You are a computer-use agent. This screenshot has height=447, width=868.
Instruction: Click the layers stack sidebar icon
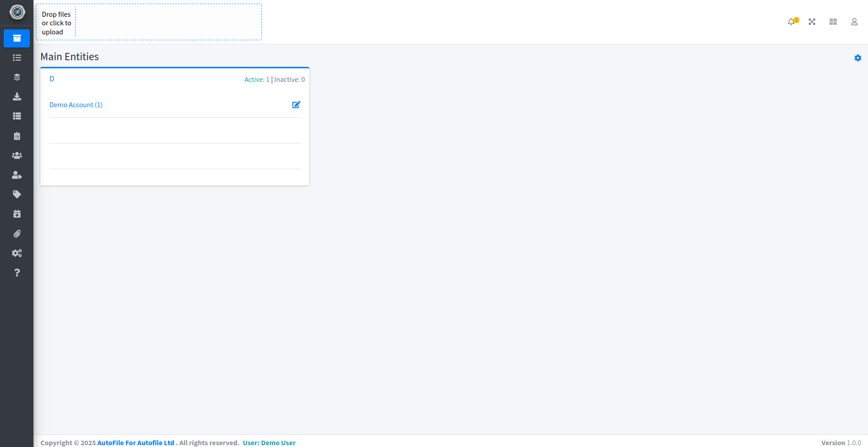click(17, 77)
